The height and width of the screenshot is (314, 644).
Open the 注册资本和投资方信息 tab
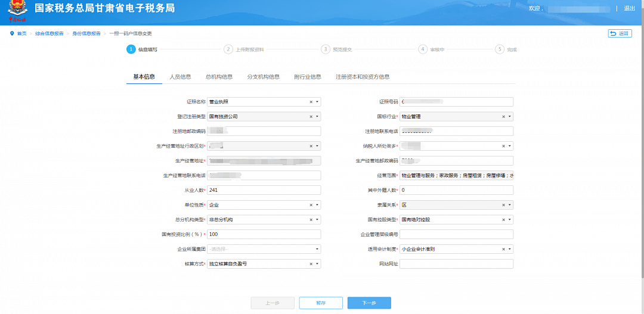tap(362, 77)
